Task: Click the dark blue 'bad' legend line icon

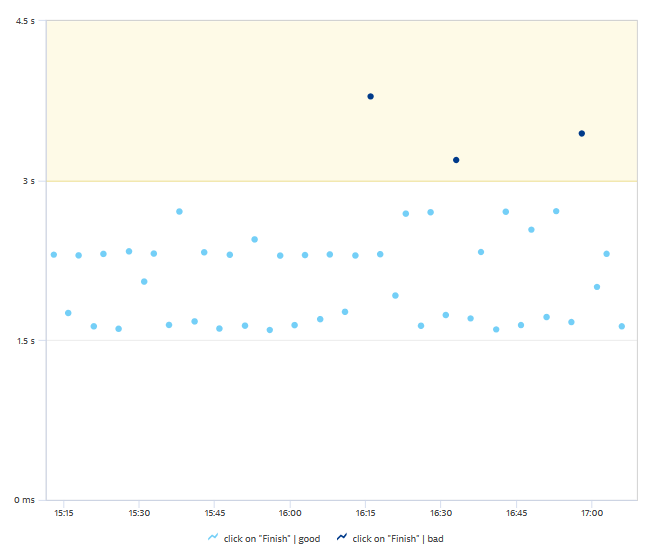Action: [342, 538]
